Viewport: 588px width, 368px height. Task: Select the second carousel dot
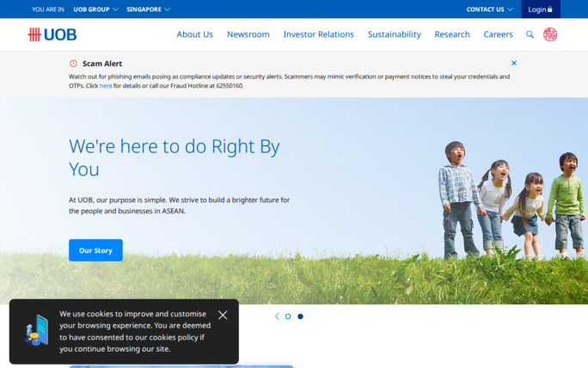tap(300, 316)
